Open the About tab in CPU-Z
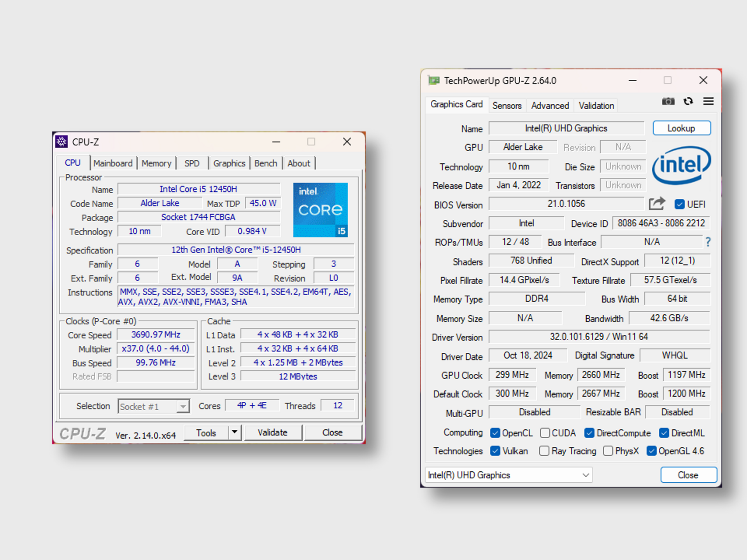 click(x=299, y=163)
